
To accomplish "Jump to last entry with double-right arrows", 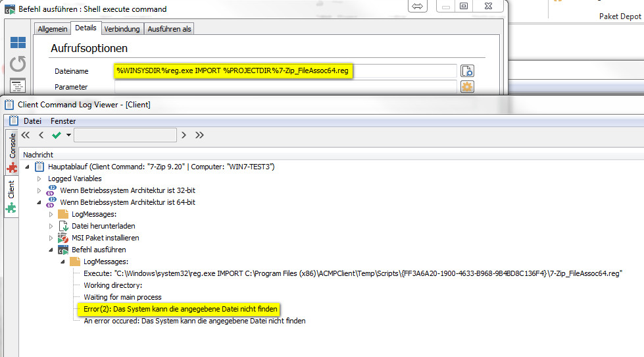I will pyautogui.click(x=199, y=135).
